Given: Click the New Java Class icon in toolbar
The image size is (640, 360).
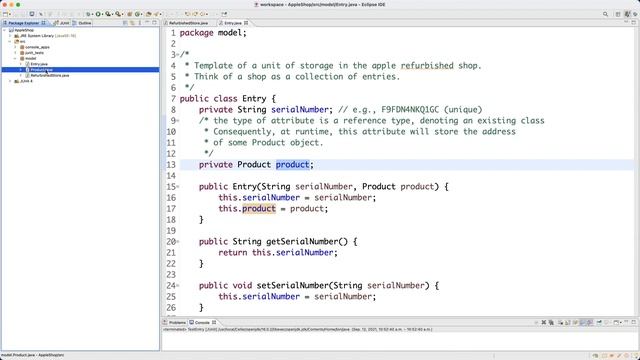Looking at the screenshot, I should 137,14.
